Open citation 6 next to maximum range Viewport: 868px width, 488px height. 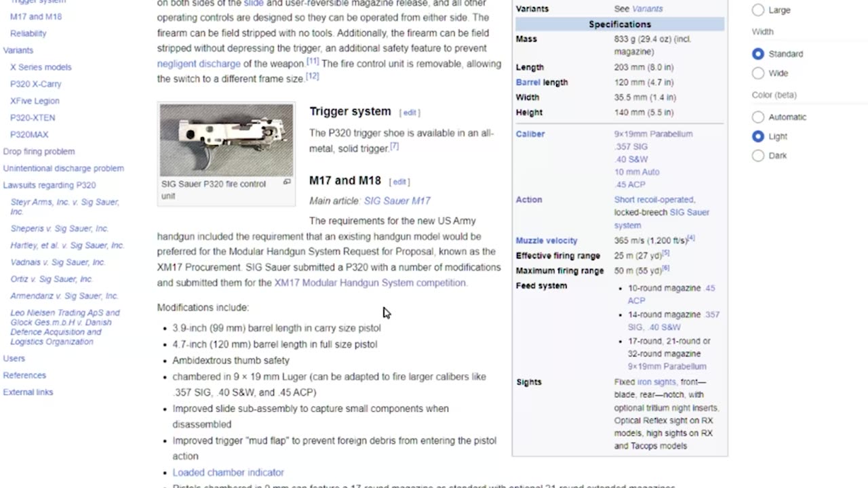coord(665,268)
